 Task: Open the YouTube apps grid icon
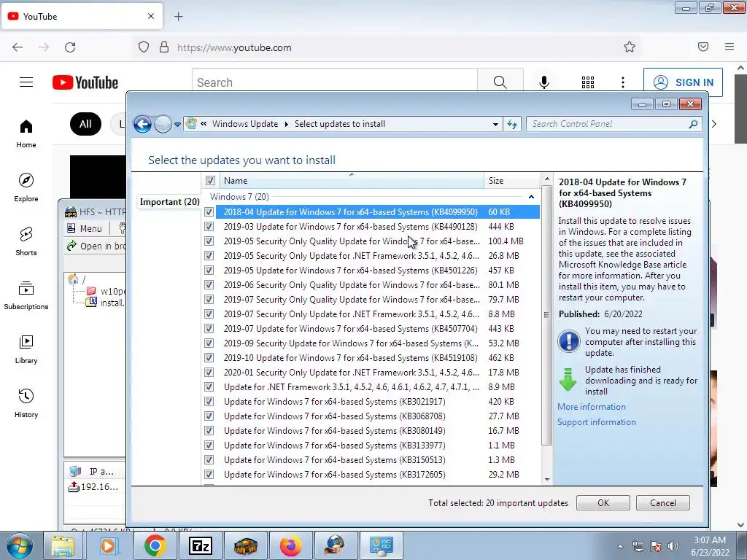588,82
